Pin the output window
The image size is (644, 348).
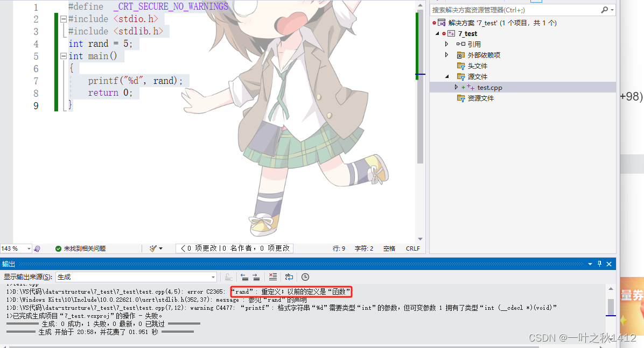point(599,264)
